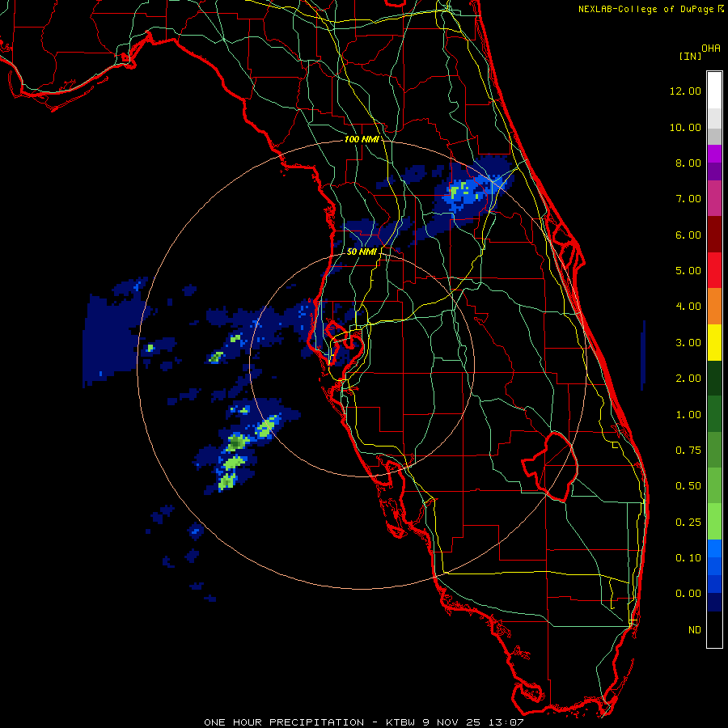Pick the white top swatch in the color scale
The height and width of the screenshot is (728, 728).
[714, 91]
